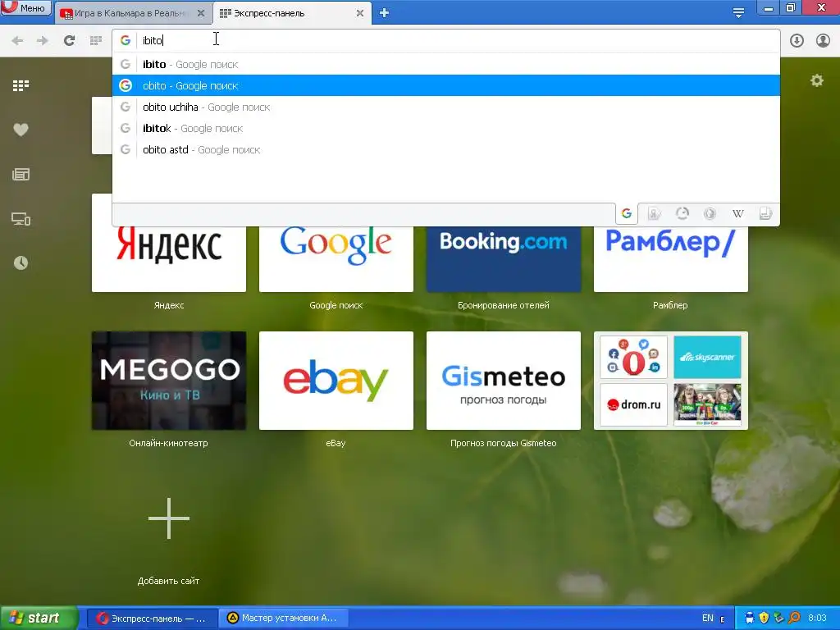This screenshot has width=840, height=630.
Task: Pick the obito uchiha suggestion
Action: coord(445,107)
